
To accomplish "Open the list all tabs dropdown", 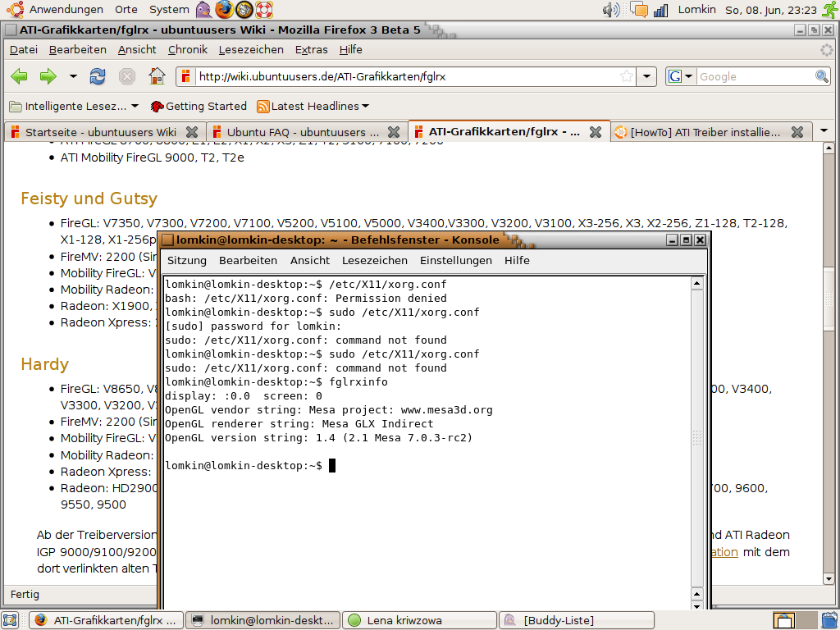I will pos(824,131).
